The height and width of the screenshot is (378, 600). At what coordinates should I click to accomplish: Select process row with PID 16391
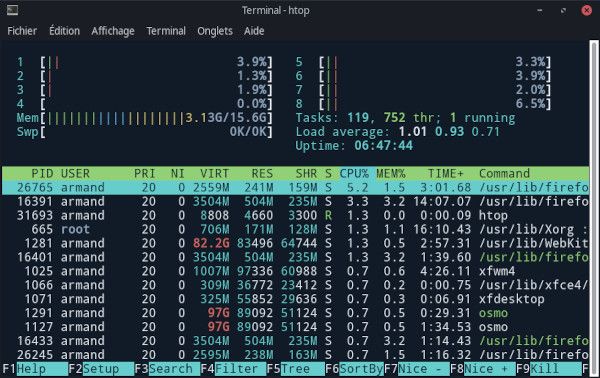(x=295, y=202)
